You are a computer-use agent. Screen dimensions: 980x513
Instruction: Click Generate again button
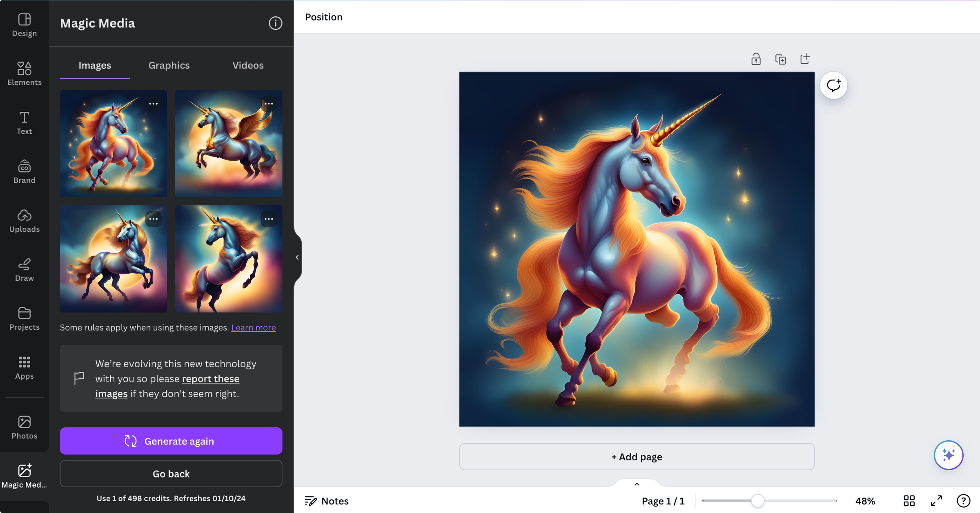[171, 441]
